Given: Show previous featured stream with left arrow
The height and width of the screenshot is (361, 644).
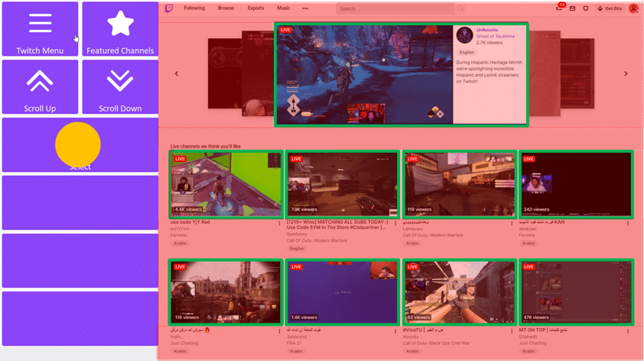Looking at the screenshot, I should [x=177, y=74].
